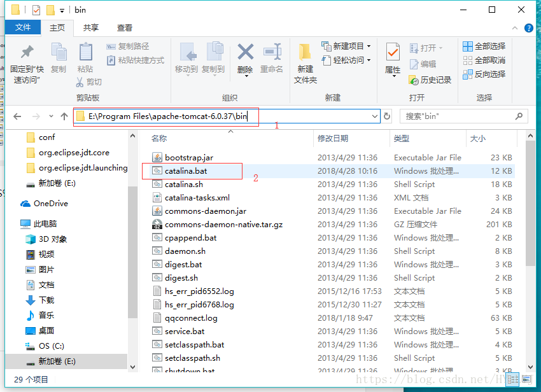Click the Select None icon

[x=468, y=60]
